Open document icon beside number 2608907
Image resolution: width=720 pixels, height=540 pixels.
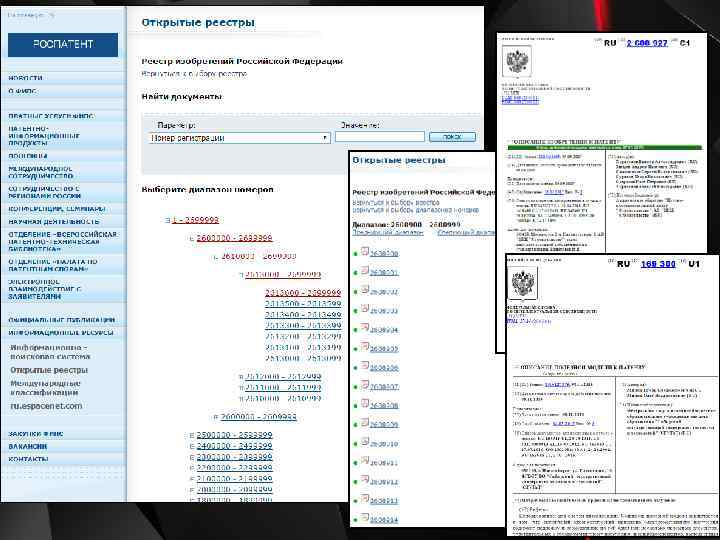(365, 385)
